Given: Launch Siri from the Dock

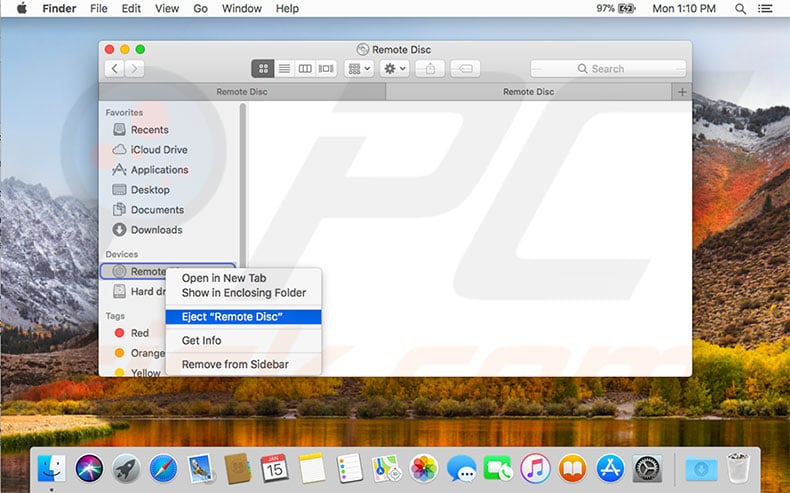Looking at the screenshot, I should [89, 468].
